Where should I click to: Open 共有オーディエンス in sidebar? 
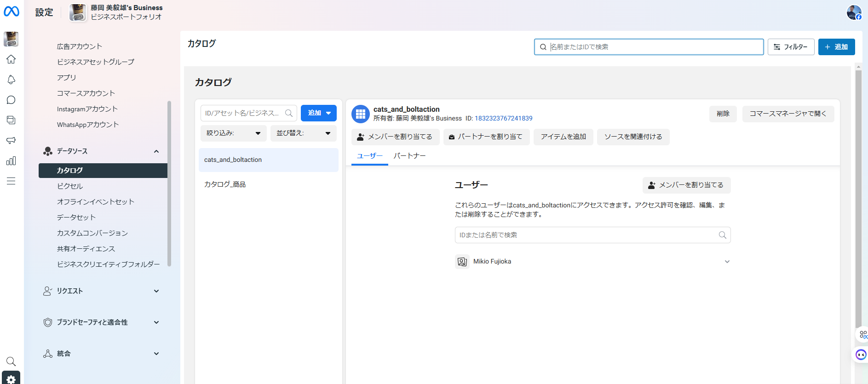[x=86, y=249]
